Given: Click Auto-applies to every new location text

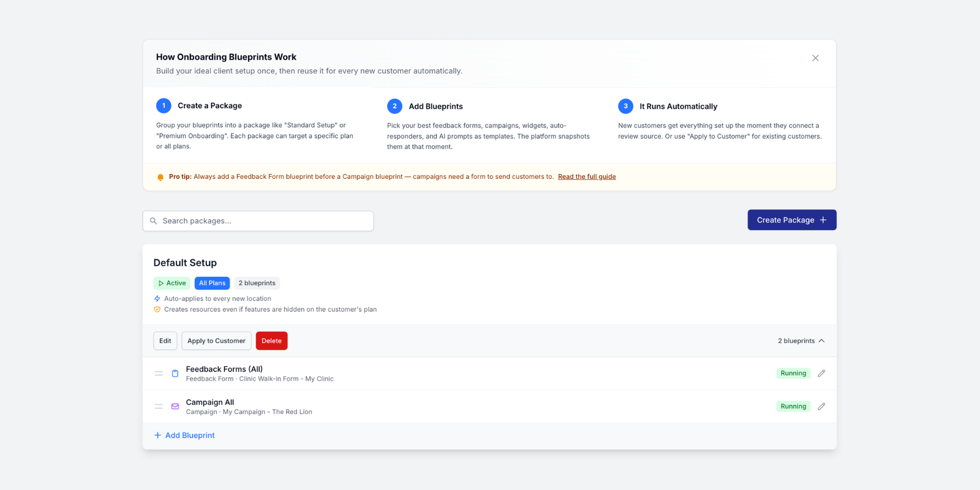Looking at the screenshot, I should coord(217,299).
